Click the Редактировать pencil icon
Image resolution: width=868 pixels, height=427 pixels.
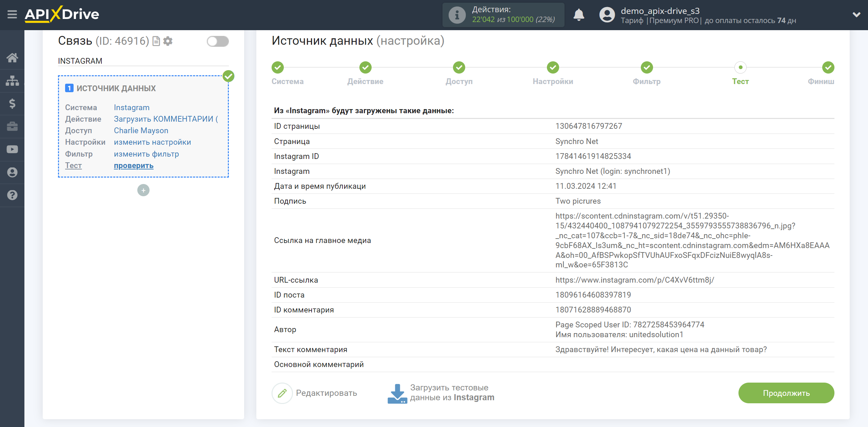point(282,393)
